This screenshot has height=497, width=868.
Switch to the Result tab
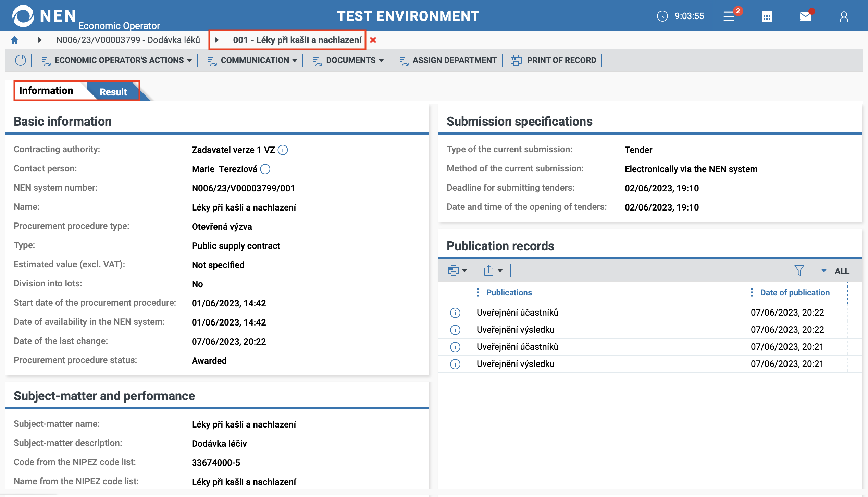[113, 92]
